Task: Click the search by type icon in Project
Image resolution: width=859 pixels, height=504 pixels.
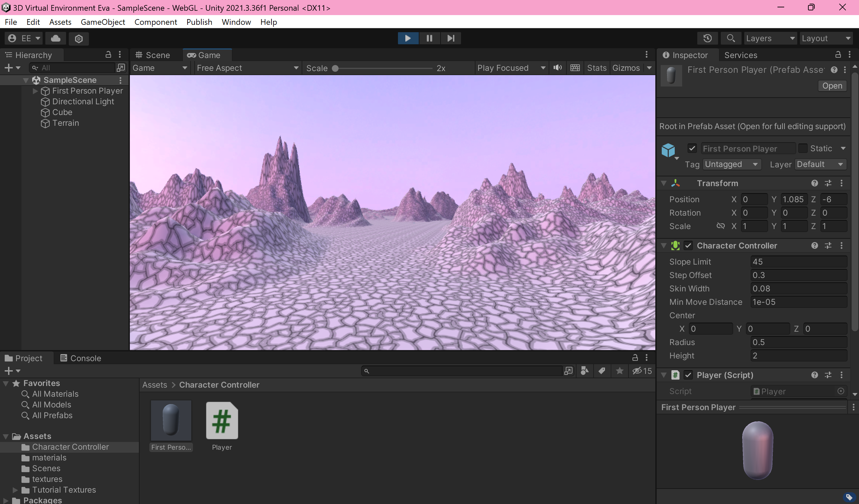Action: pyautogui.click(x=585, y=371)
